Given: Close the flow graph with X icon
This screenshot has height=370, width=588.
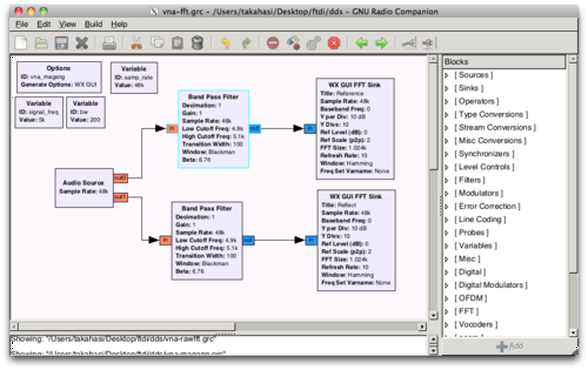Looking at the screenshot, I should 81,43.
